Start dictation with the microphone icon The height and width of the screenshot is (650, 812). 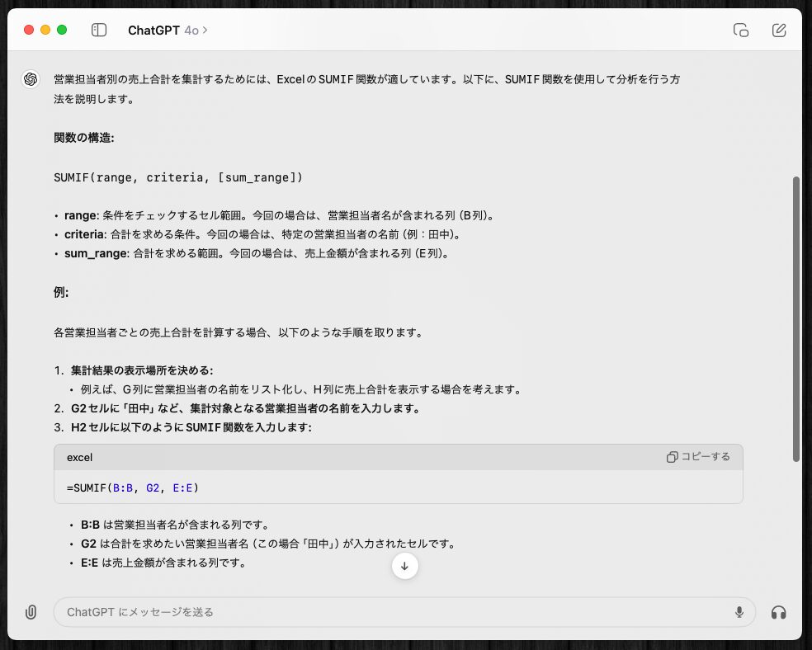pyautogui.click(x=739, y=612)
